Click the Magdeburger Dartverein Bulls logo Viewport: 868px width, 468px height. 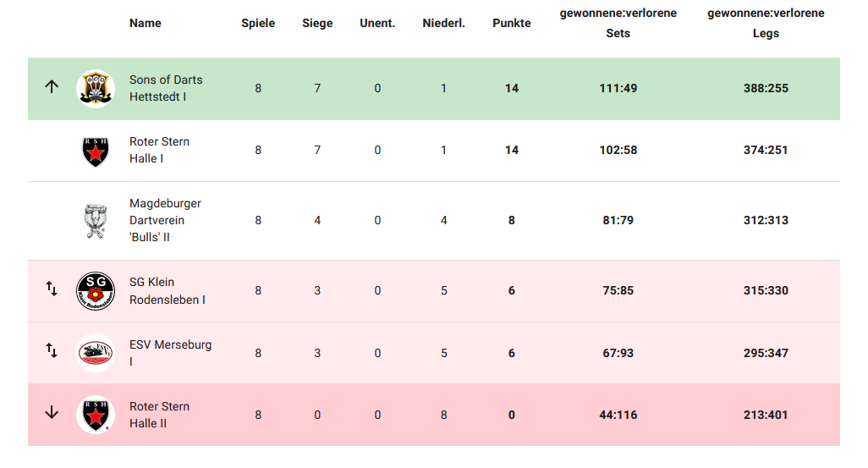point(96,221)
